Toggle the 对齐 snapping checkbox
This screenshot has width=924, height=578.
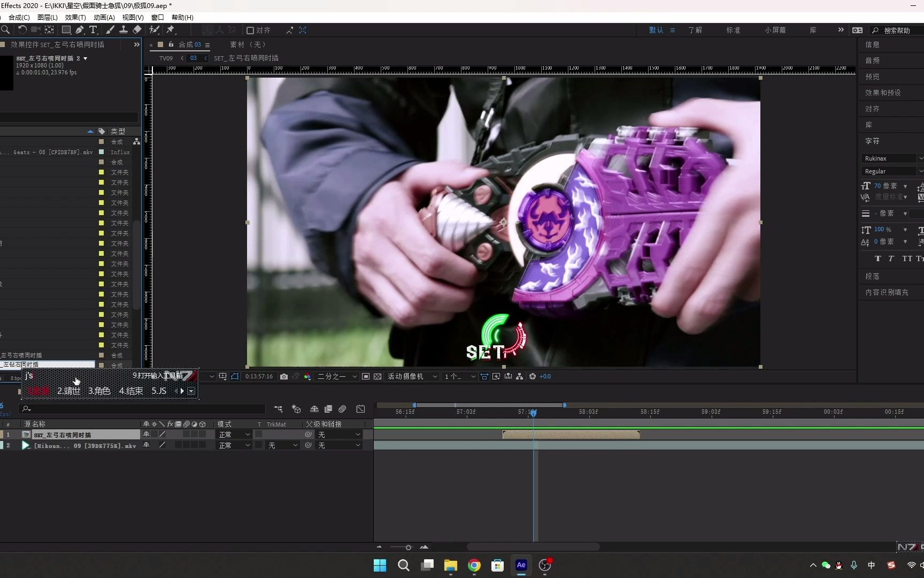pos(250,31)
